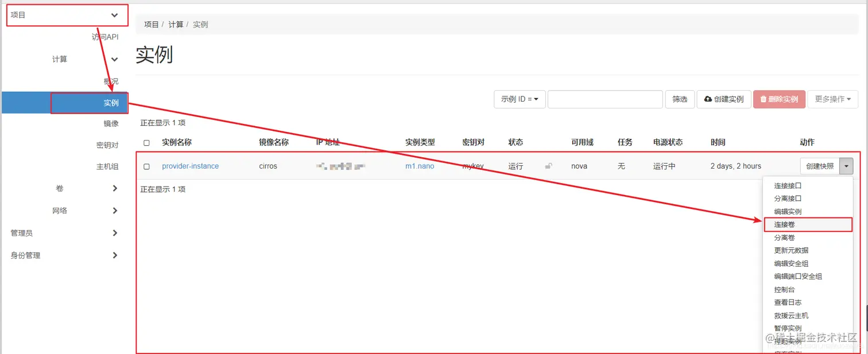Open 主机组 in the sidebar
Screen dimensions: 868x354
click(x=107, y=167)
